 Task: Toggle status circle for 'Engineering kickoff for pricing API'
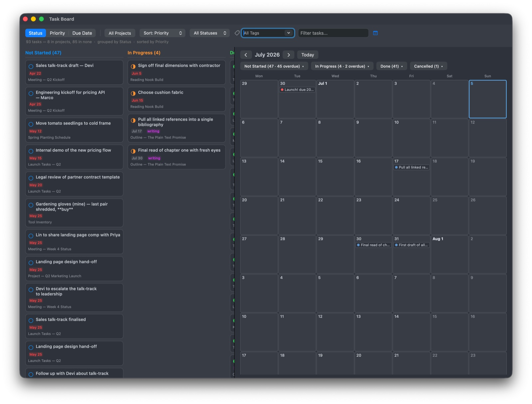click(x=31, y=93)
